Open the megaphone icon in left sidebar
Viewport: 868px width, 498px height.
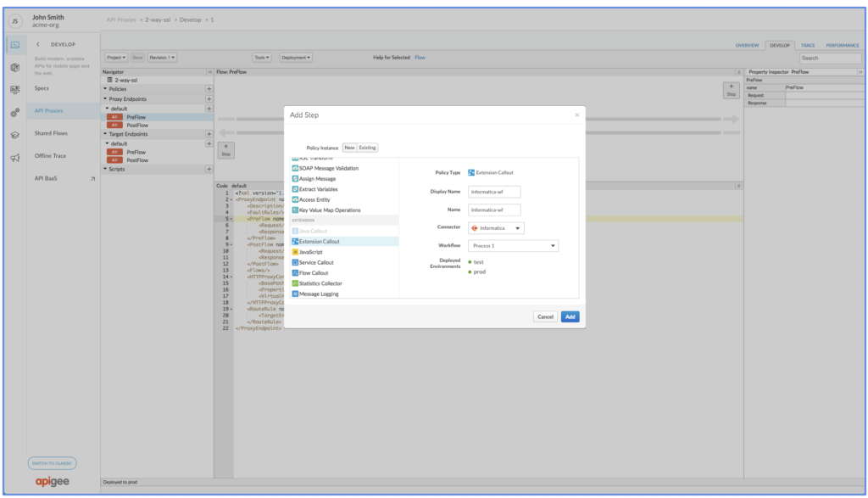[x=15, y=158]
